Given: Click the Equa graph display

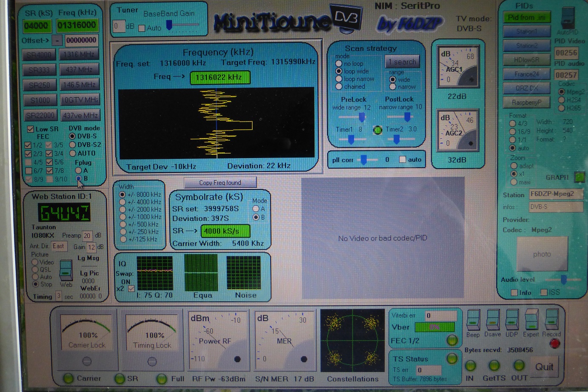Looking at the screenshot, I should 201,272.
